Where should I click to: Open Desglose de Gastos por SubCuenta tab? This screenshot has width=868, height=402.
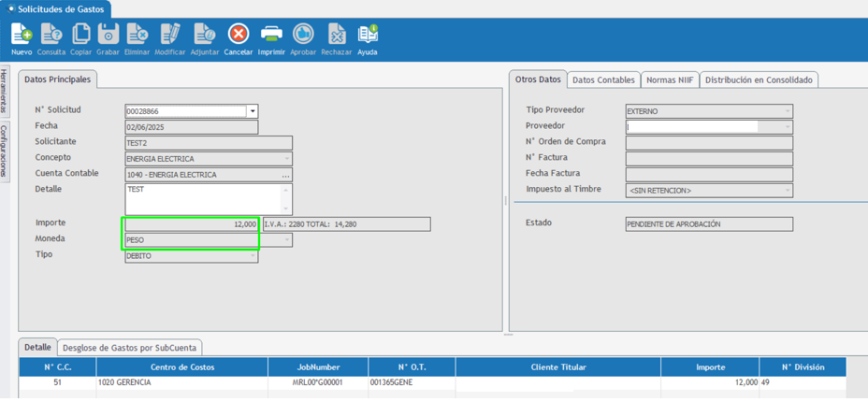tap(129, 348)
